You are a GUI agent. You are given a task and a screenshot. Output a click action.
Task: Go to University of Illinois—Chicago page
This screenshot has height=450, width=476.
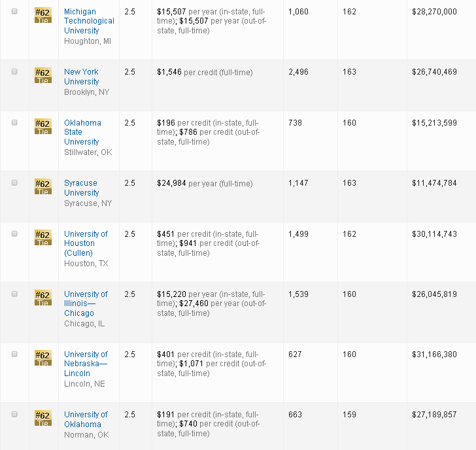coord(86,303)
